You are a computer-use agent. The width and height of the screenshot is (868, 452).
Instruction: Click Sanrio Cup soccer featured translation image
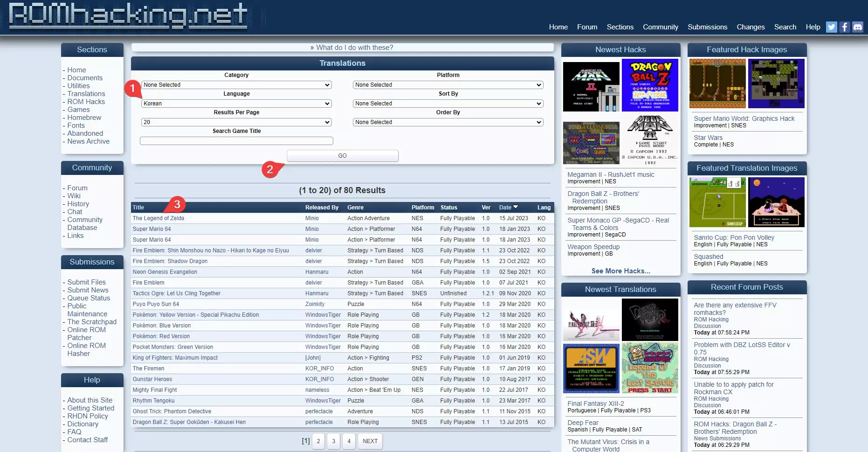pyautogui.click(x=717, y=202)
